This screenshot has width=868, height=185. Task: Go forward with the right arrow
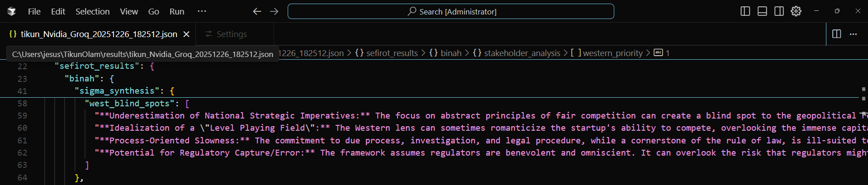[x=274, y=11]
